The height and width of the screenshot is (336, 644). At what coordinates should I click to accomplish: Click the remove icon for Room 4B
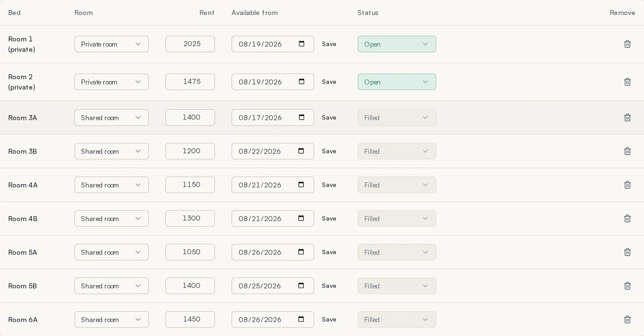627,219
